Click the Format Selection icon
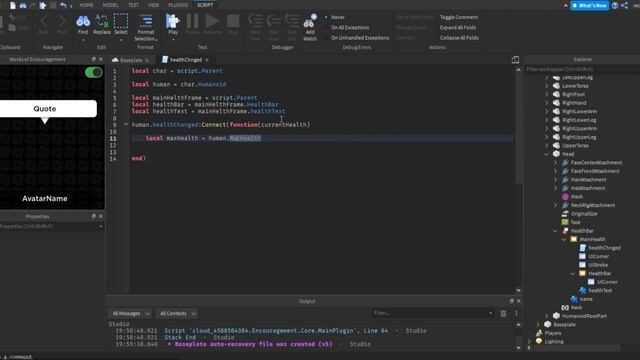 [x=146, y=21]
